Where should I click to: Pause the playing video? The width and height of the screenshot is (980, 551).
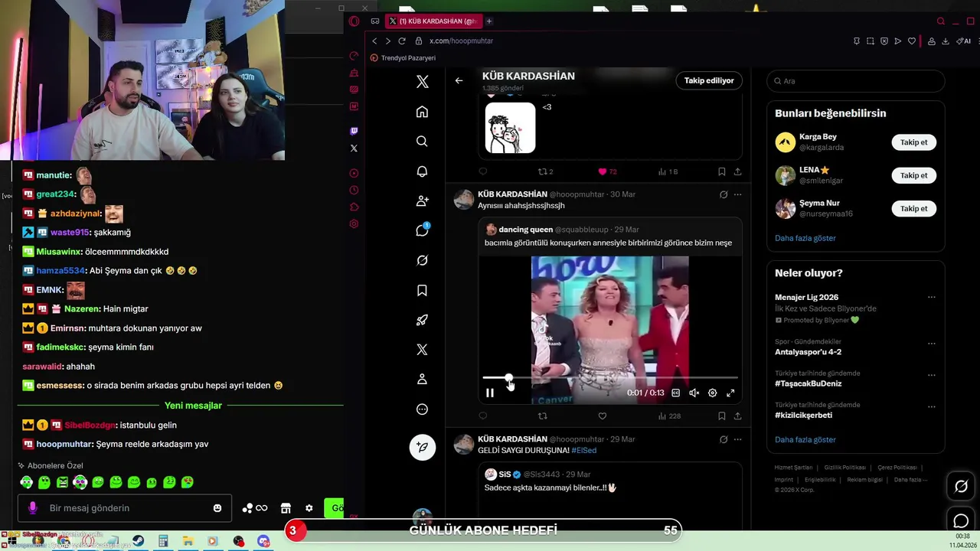[x=490, y=393]
